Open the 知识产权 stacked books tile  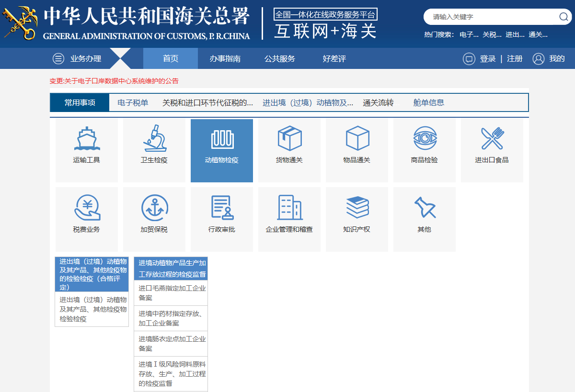click(x=357, y=219)
